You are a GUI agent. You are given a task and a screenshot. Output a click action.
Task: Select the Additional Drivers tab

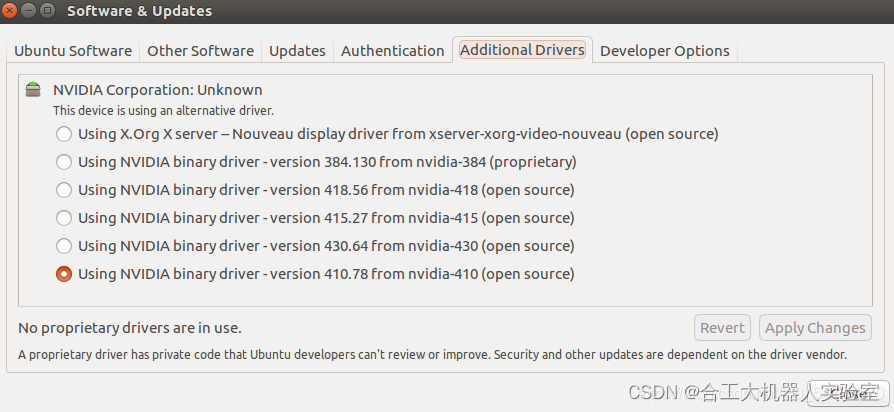(522, 50)
